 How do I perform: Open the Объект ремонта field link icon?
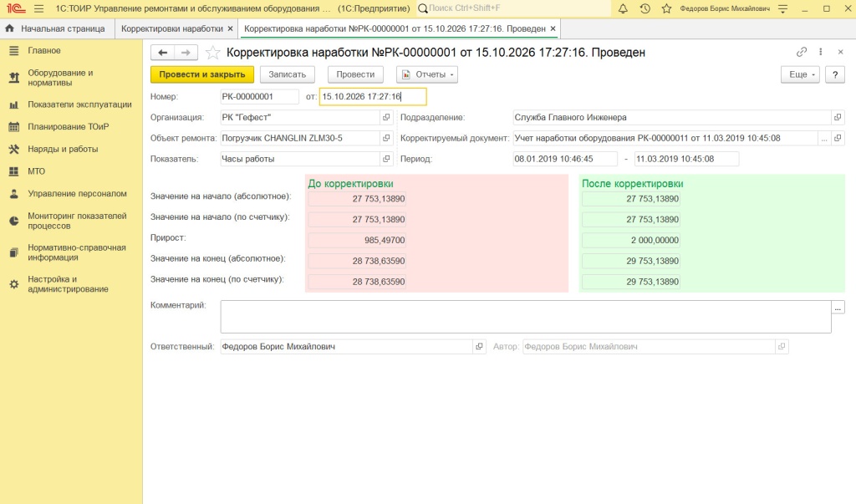[x=386, y=138]
